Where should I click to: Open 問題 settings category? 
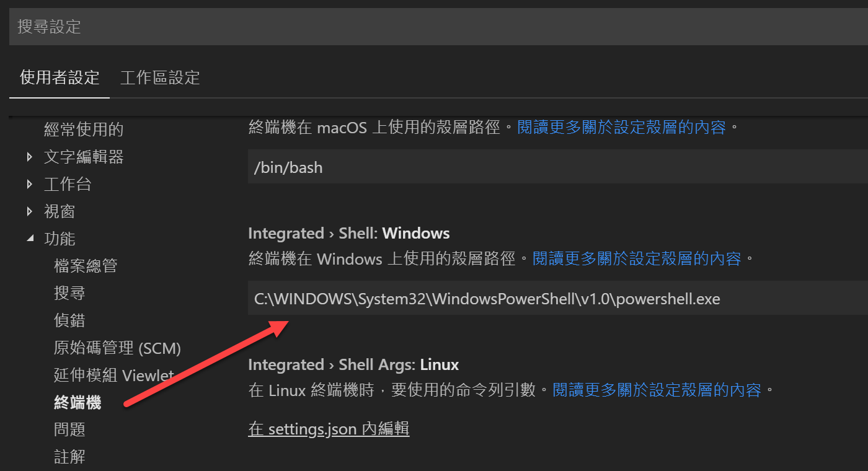pos(69,429)
